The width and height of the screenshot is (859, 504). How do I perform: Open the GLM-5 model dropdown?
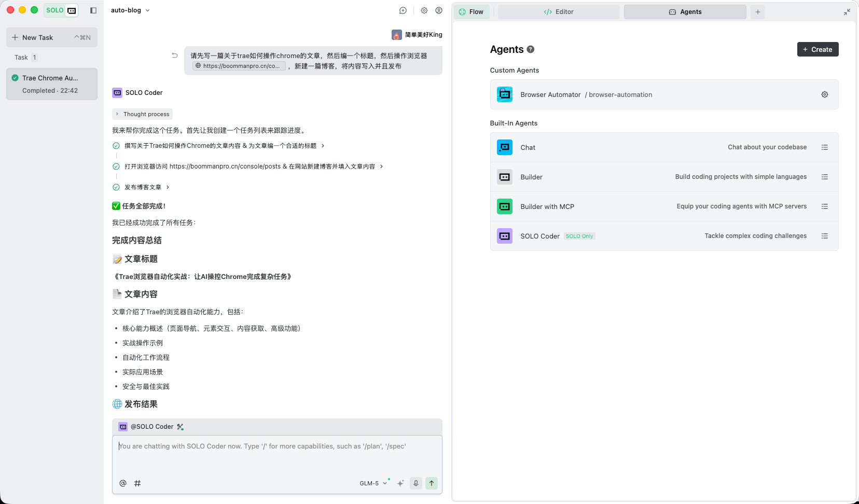coord(373,483)
